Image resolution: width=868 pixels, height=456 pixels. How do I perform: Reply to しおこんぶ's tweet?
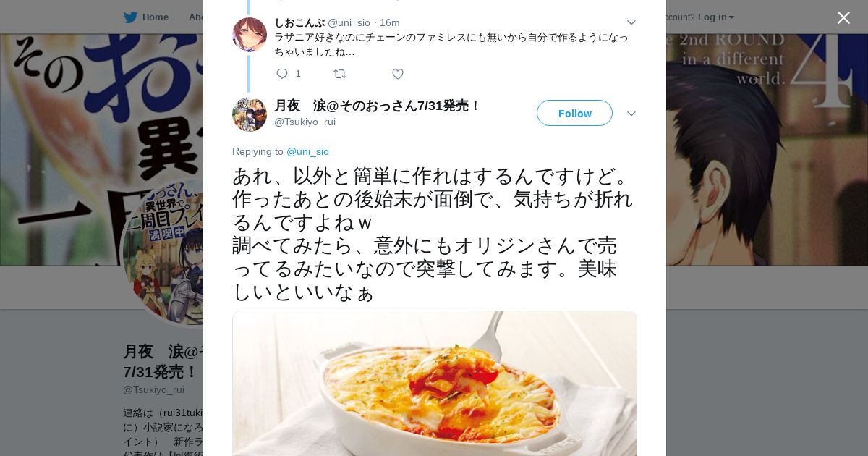point(282,74)
